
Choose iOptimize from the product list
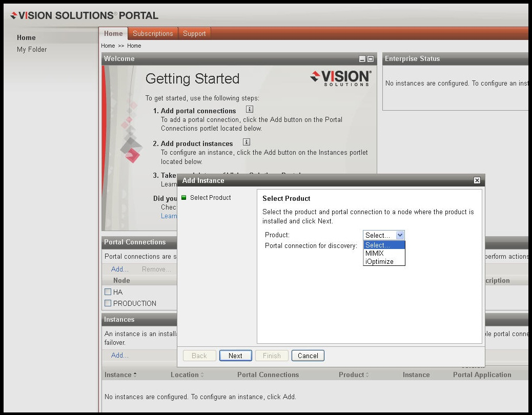tap(384, 261)
